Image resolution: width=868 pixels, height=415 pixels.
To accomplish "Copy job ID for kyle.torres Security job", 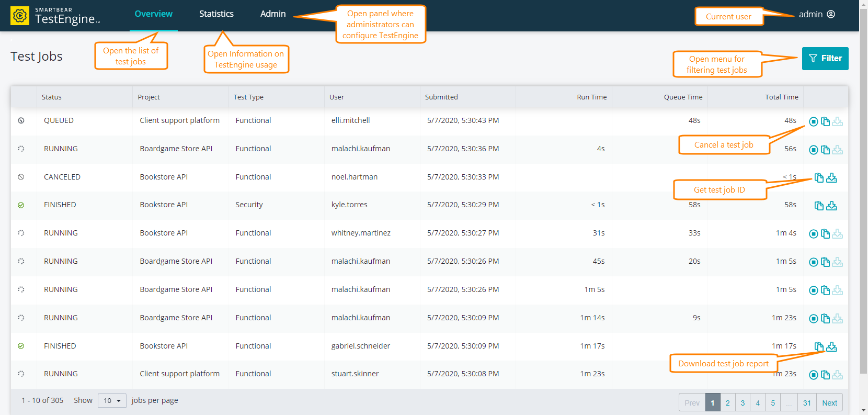I will click(819, 206).
